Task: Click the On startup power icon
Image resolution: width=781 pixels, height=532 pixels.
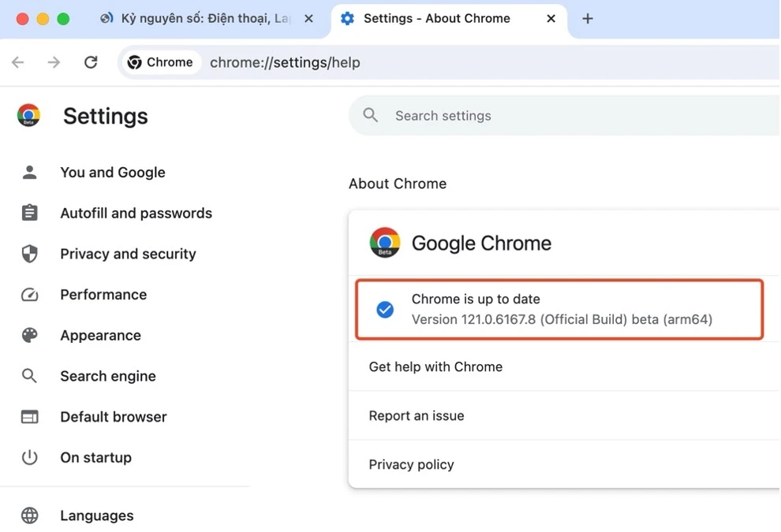Action: (29, 457)
